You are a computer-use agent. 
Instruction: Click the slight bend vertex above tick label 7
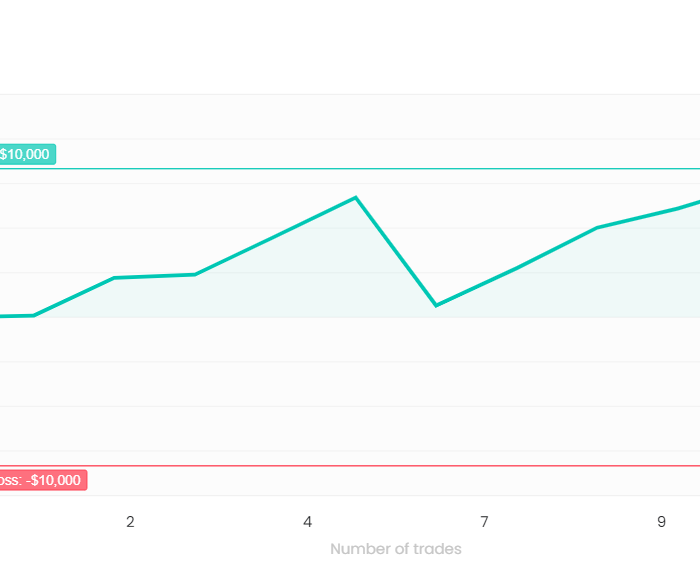517,268
